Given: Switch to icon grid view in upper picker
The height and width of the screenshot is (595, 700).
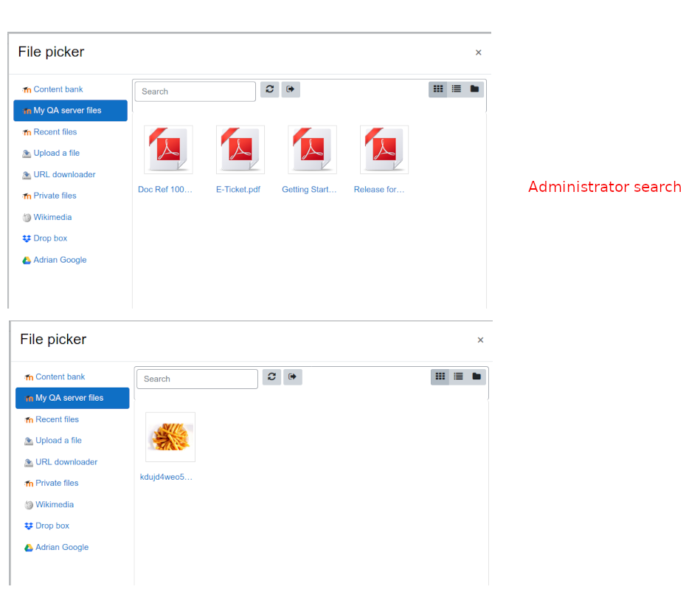Looking at the screenshot, I should click(x=438, y=89).
